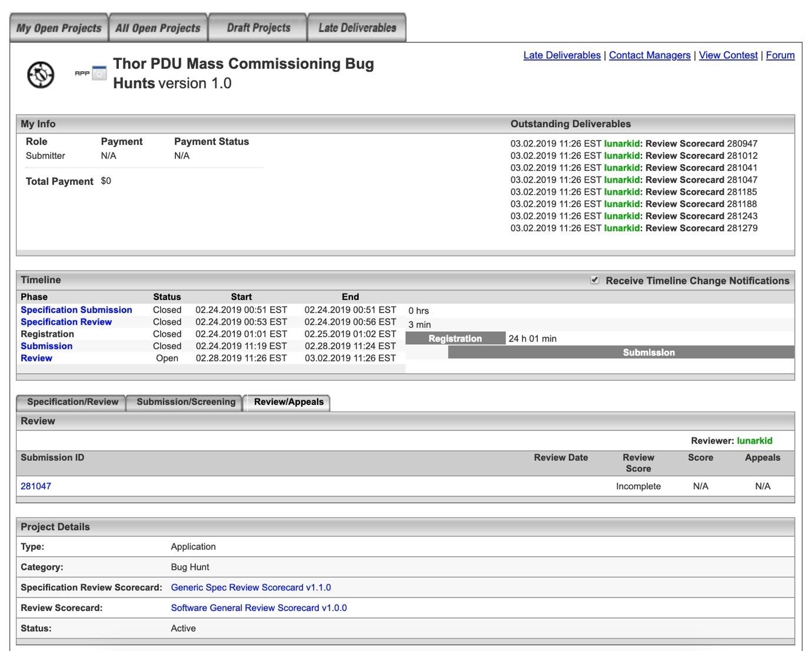This screenshot has height=651, width=812.
Task: Click the Outstanding Deliverables heading
Action: tap(571, 124)
